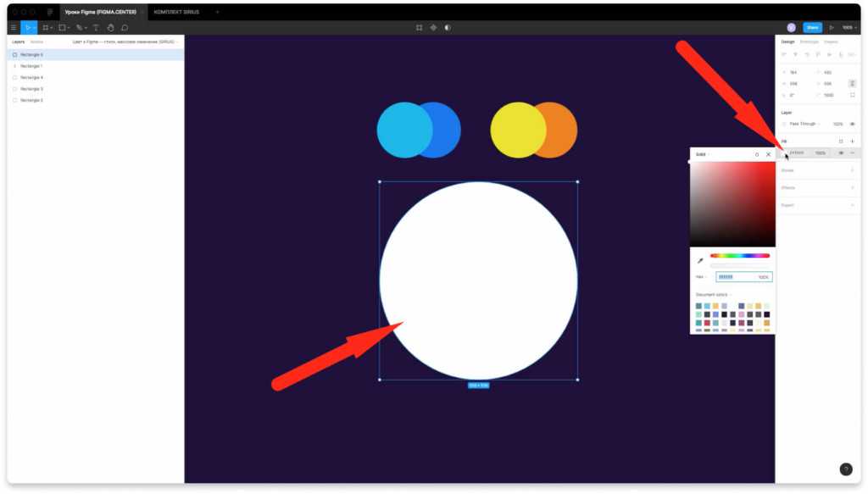Open the Figma main menu hamburger icon

tap(14, 28)
